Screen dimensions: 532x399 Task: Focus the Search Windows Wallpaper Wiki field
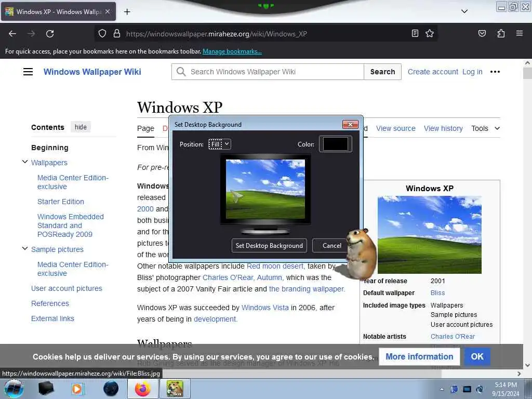(268, 72)
